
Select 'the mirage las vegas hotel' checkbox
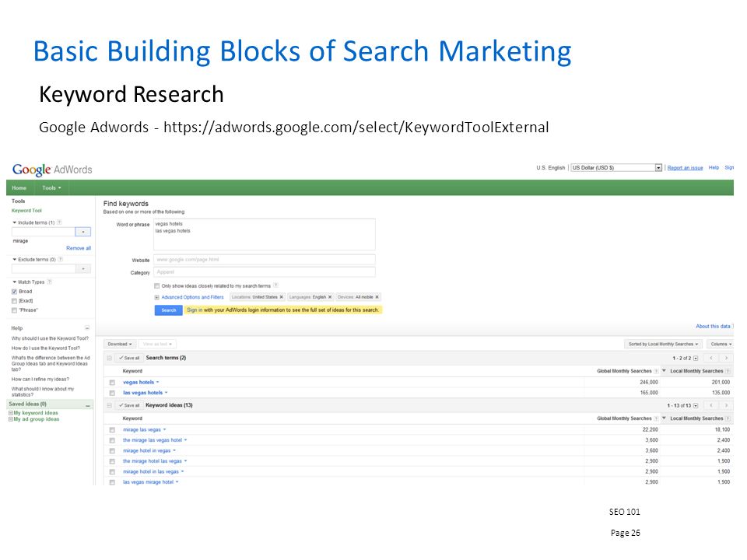point(112,440)
